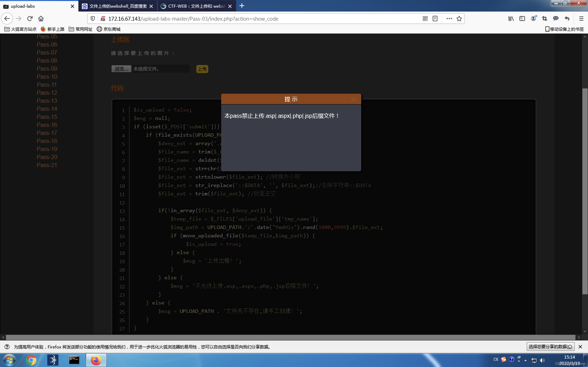Image resolution: width=588 pixels, height=367 pixels.
Task: Open the library icon in toolbar
Action: pyautogui.click(x=511, y=19)
